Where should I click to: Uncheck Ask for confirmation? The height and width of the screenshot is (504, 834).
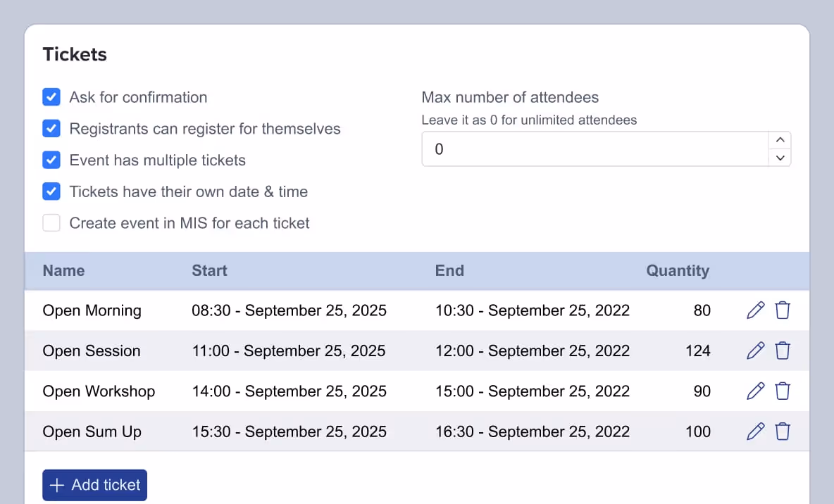click(x=51, y=97)
